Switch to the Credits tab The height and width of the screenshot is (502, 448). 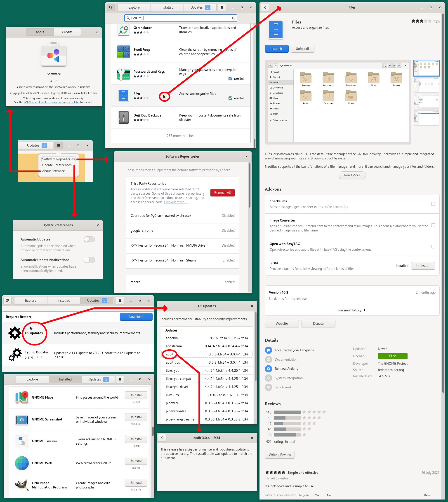click(x=67, y=32)
